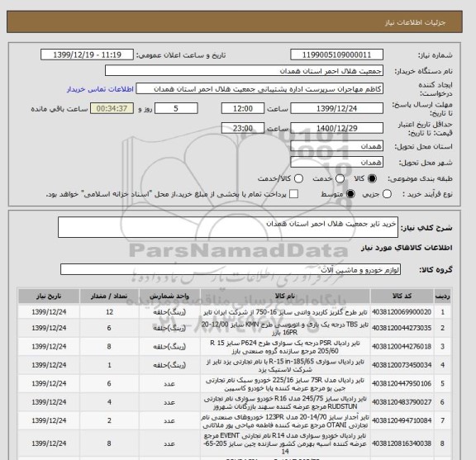
Task: Click the تاریخ نیاز column header
Action: pos(49,296)
